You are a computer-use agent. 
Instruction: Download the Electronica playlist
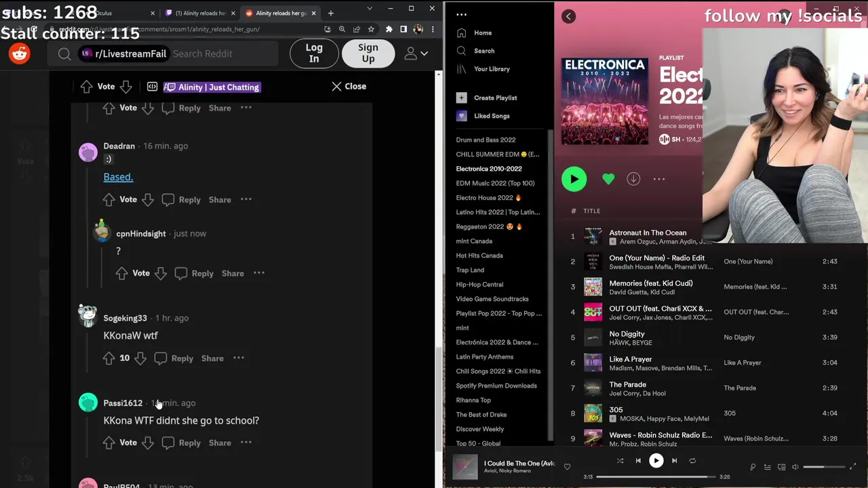[633, 179]
